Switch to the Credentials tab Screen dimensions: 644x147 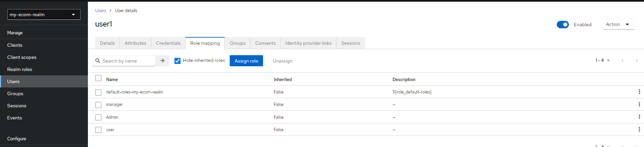pyautogui.click(x=168, y=43)
